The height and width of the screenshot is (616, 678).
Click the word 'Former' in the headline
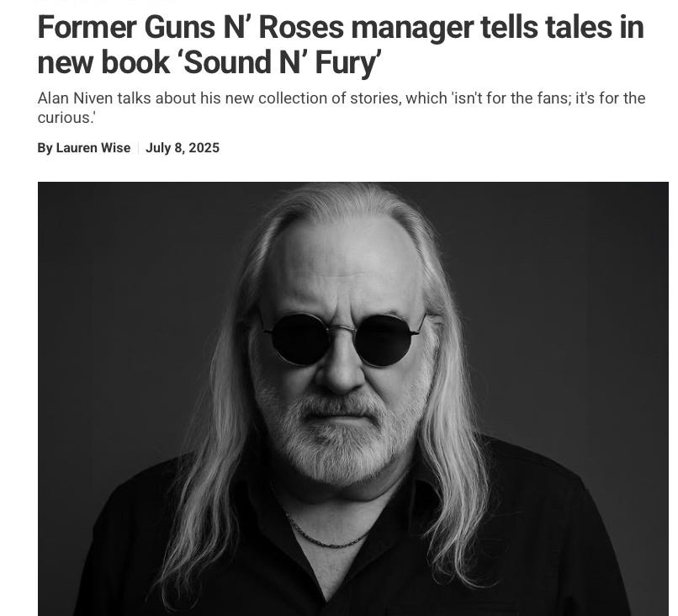pos(87,27)
